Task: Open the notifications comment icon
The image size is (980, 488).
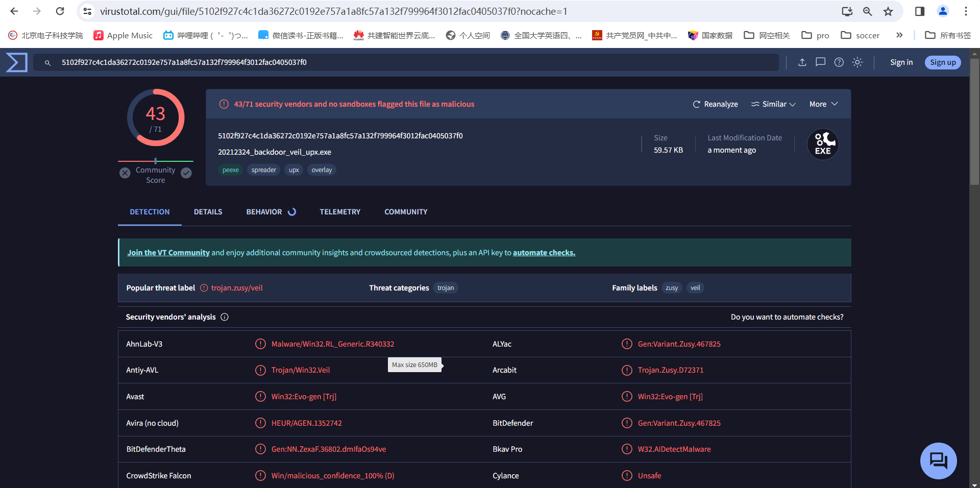Action: coord(821,62)
